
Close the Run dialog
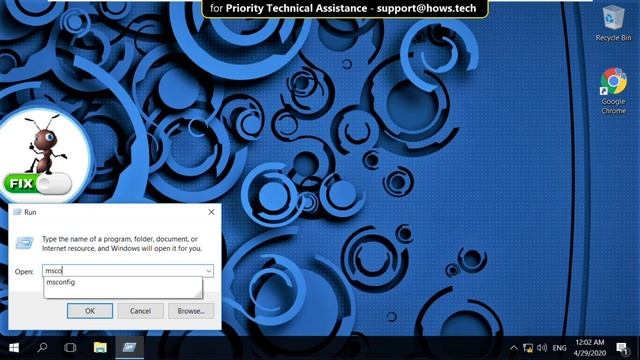[x=211, y=212]
